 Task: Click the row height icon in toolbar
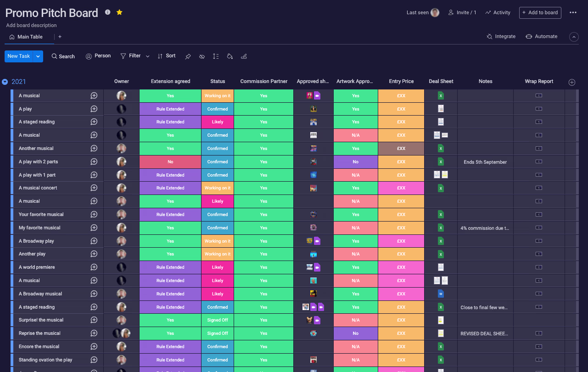[216, 56]
